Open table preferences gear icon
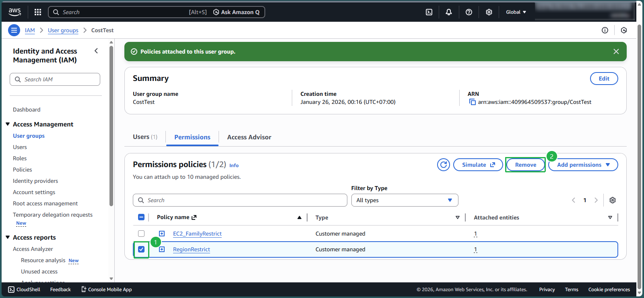 coord(613,200)
